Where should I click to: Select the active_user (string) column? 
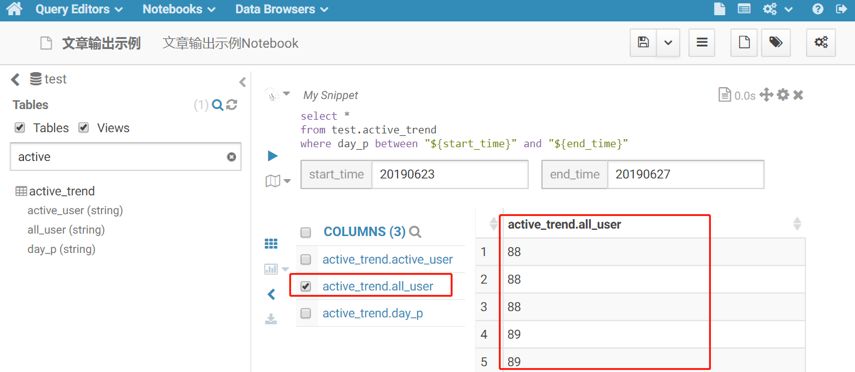tap(75, 211)
